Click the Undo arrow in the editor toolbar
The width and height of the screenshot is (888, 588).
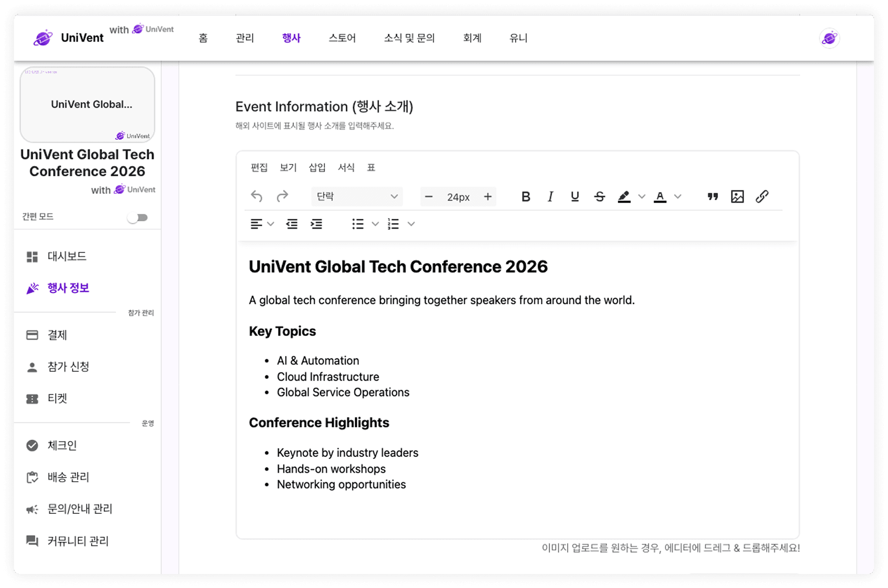pos(257,197)
